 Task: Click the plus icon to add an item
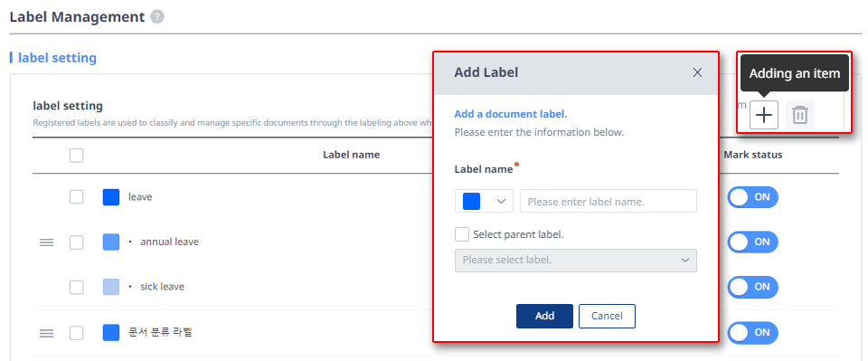click(764, 115)
